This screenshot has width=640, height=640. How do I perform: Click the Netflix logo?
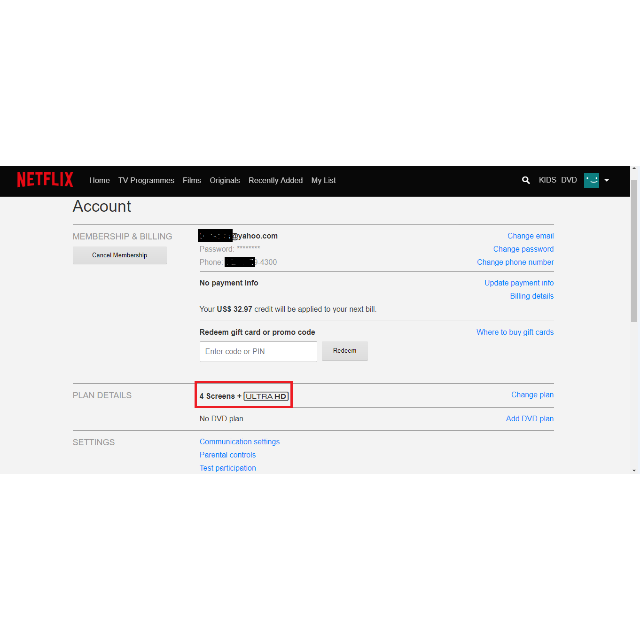45,180
